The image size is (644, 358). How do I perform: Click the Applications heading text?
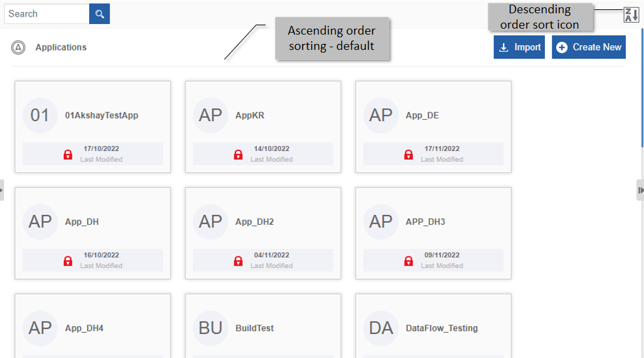pyautogui.click(x=61, y=47)
